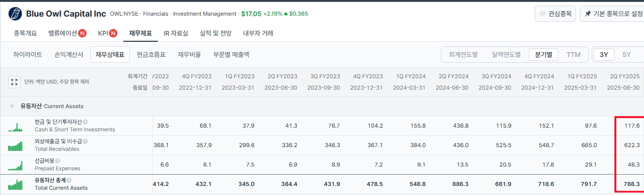Select the 달력연도별 period option

tap(506, 55)
